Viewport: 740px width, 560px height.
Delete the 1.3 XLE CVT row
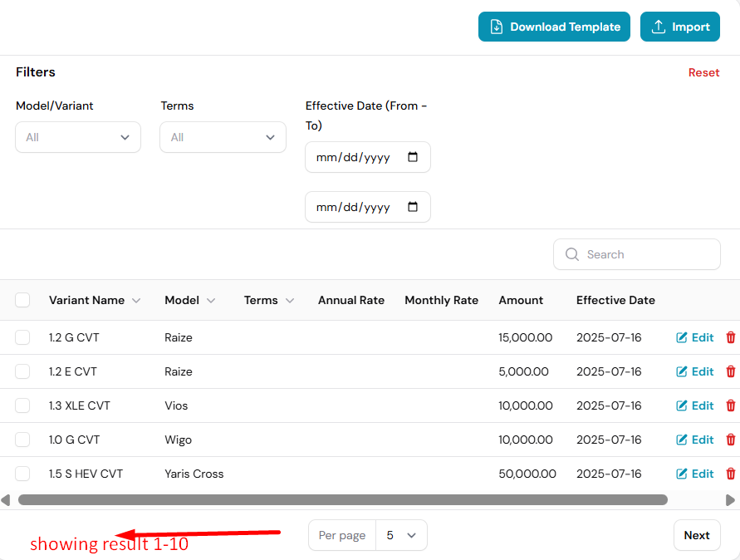click(x=731, y=405)
